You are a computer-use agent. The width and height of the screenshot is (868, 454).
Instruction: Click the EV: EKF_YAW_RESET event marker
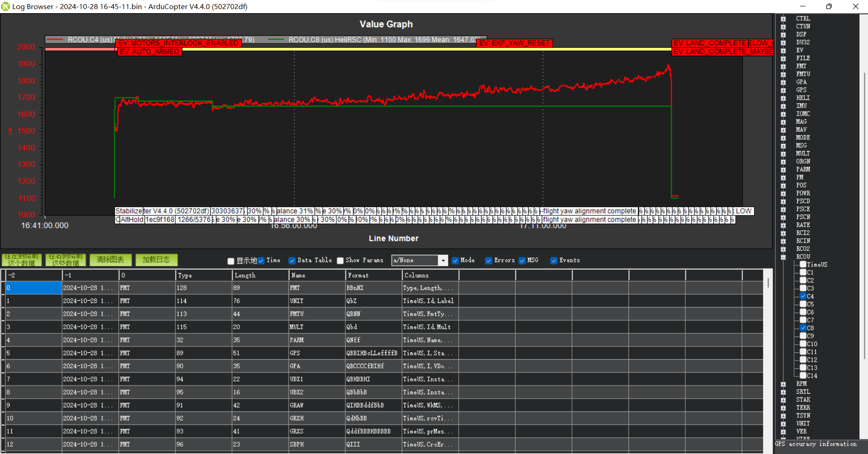pyautogui.click(x=514, y=43)
